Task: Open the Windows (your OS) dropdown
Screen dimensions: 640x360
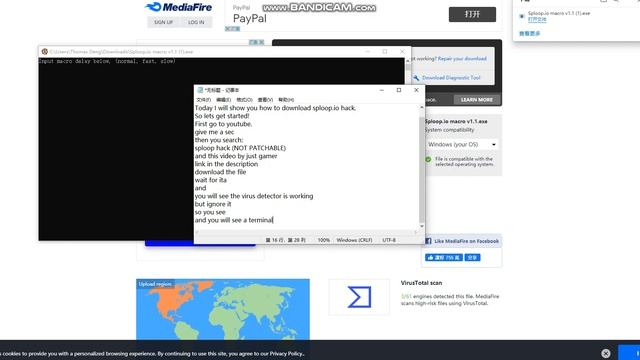Action: click(x=462, y=144)
